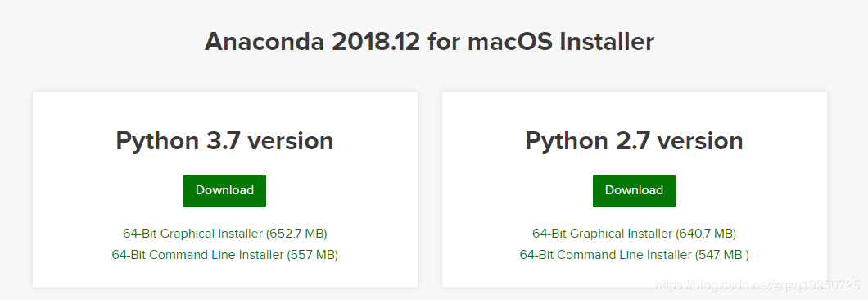868x300 pixels.
Task: Click the Python 2.7 version heading
Action: point(634,141)
